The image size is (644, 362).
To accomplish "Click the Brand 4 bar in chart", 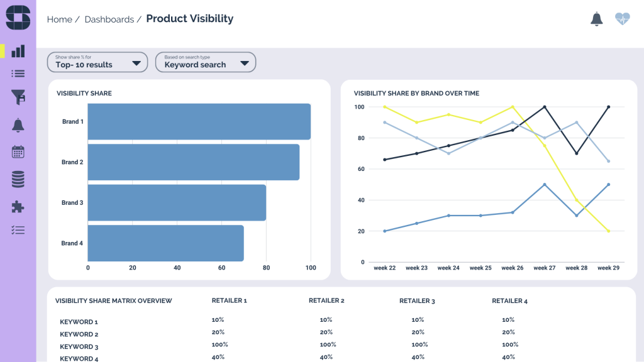I will point(165,243).
